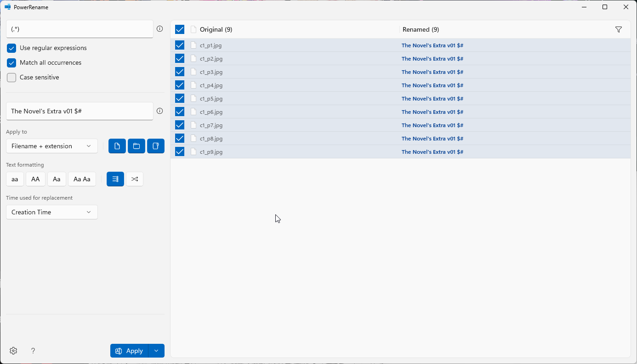This screenshot has width=637, height=364.
Task: Toggle the include subfolders icon button
Action: coord(156,146)
